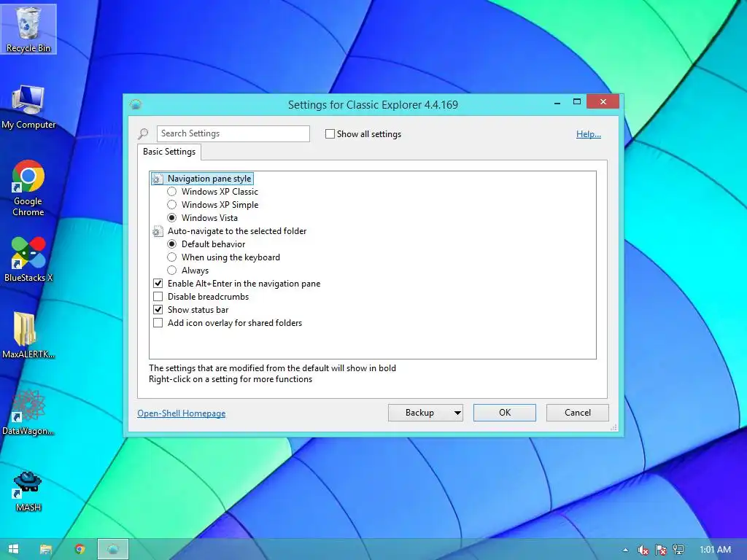Choose the Windows XP Classic radio option
This screenshot has width=747, height=560.
172,192
